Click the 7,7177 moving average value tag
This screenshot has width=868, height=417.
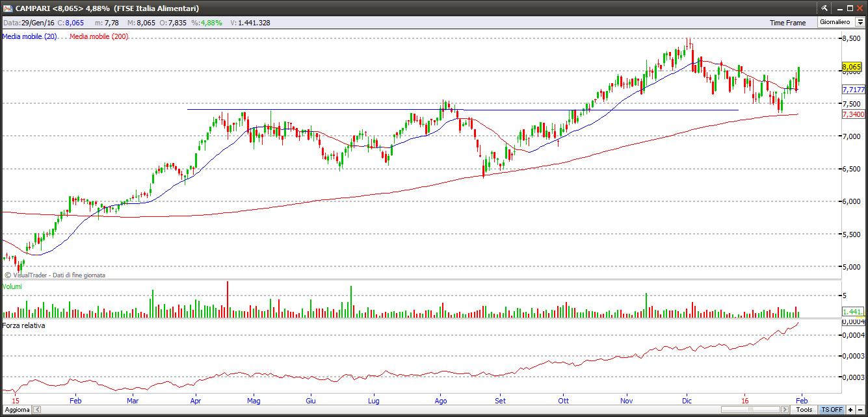(x=853, y=90)
